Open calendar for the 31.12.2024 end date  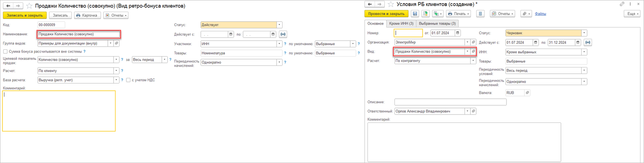point(578,42)
